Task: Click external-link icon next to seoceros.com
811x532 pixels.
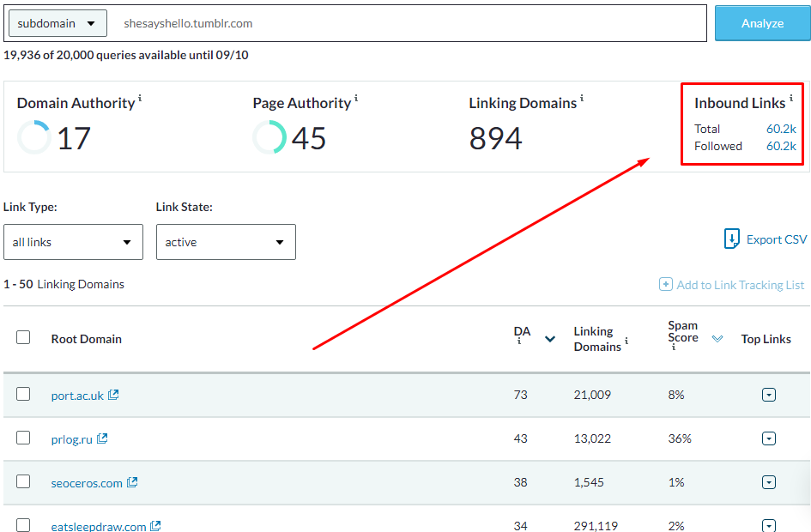Action: tap(132, 482)
